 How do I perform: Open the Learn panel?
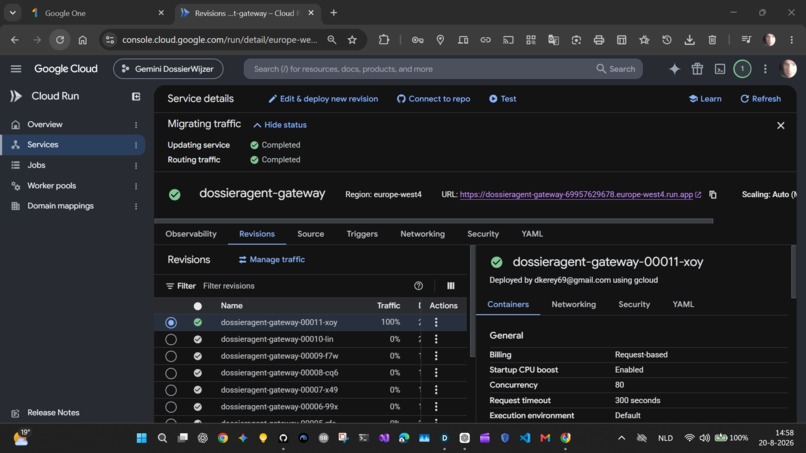705,99
